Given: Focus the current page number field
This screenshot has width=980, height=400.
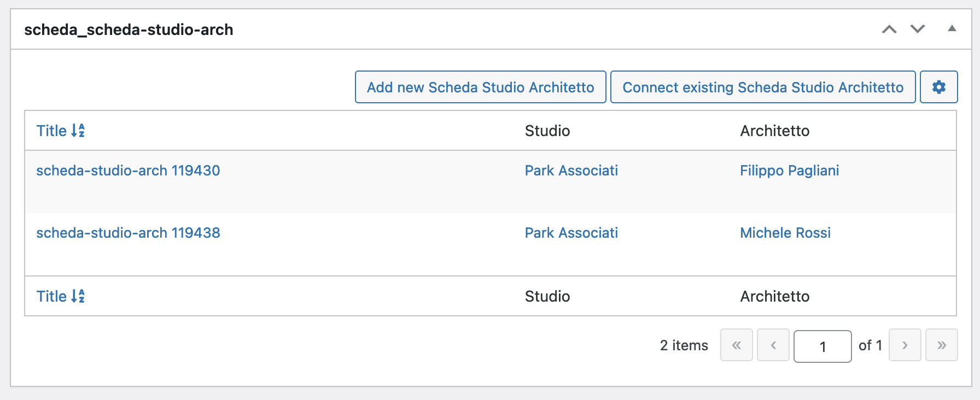Looking at the screenshot, I should point(822,346).
